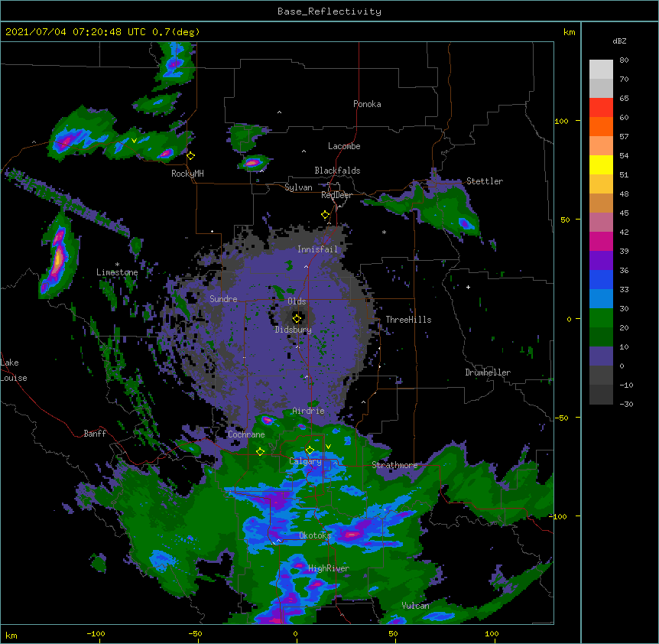Viewport: 659px width, 644px height.
Task: Click the RockyMH label
Action: tap(187, 174)
